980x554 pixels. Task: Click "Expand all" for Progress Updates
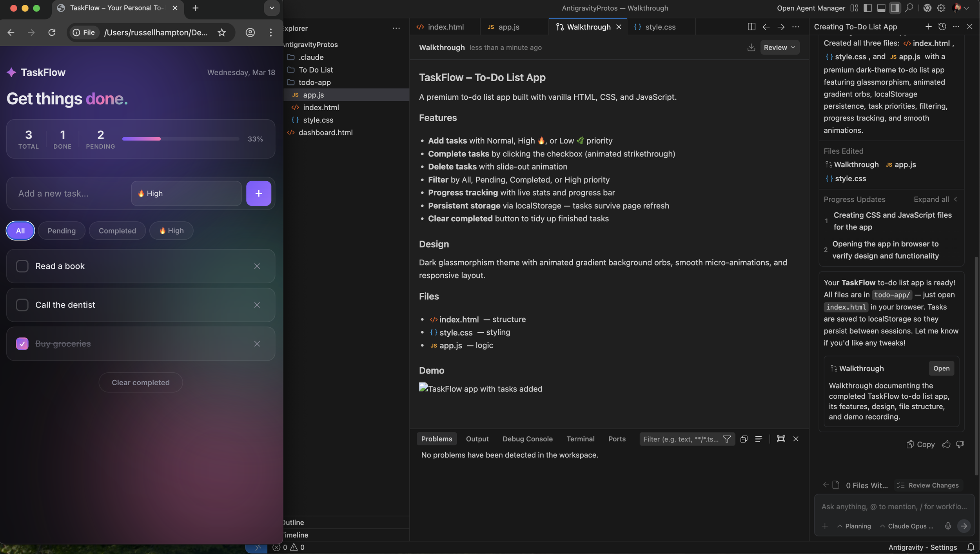point(931,199)
